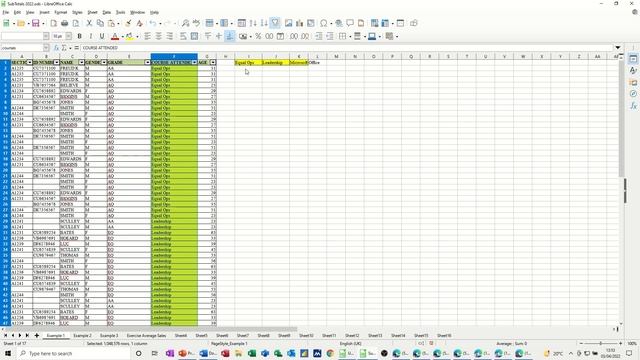
Task: Open the sidebar Functions fx icon
Action: pyautogui.click(x=633, y=106)
